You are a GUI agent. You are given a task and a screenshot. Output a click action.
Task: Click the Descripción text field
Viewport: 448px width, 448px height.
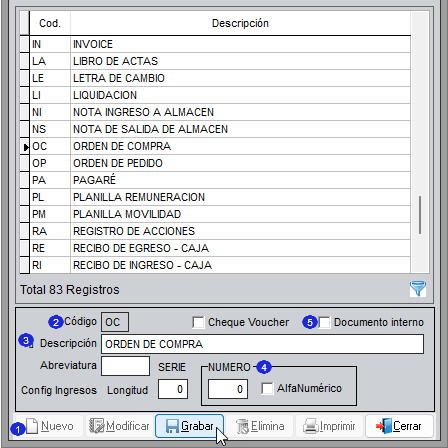[x=262, y=344]
